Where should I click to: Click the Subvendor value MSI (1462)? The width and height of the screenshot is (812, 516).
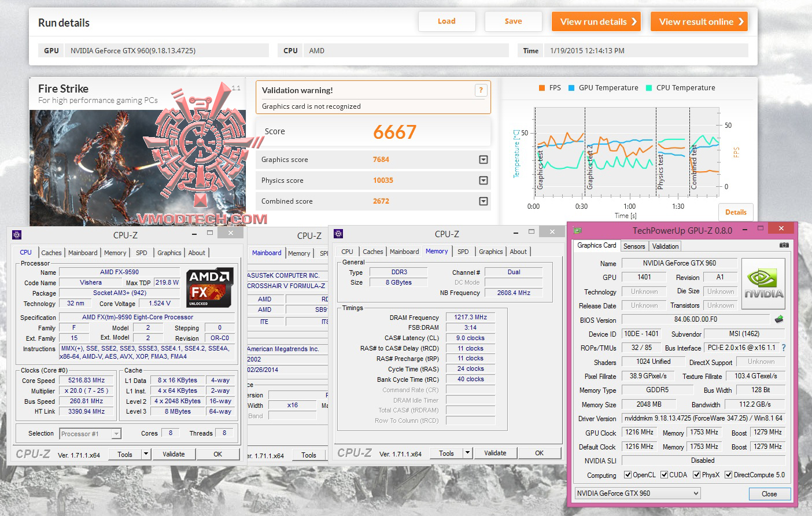pyautogui.click(x=744, y=334)
